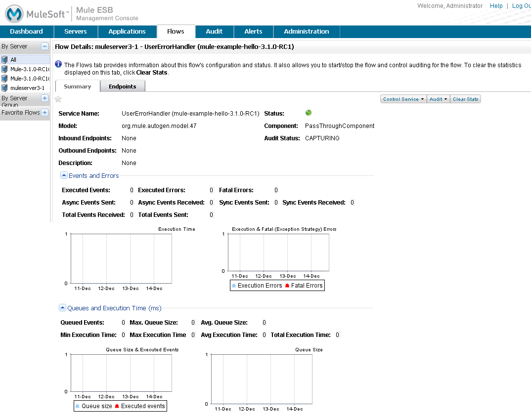The image size is (531, 420).
Task: Click the MuleSoft logo icon
Action: [x=14, y=13]
